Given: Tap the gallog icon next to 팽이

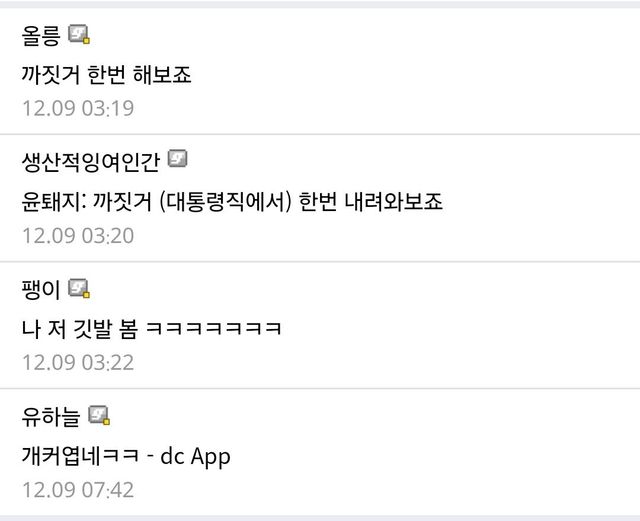Looking at the screenshot, I should [x=79, y=288].
